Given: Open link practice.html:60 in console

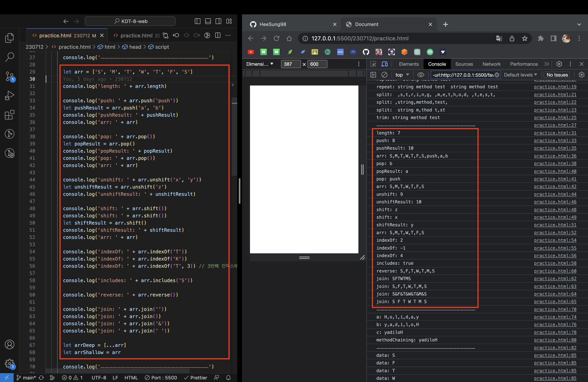Looking at the screenshot, I should click(x=555, y=271).
